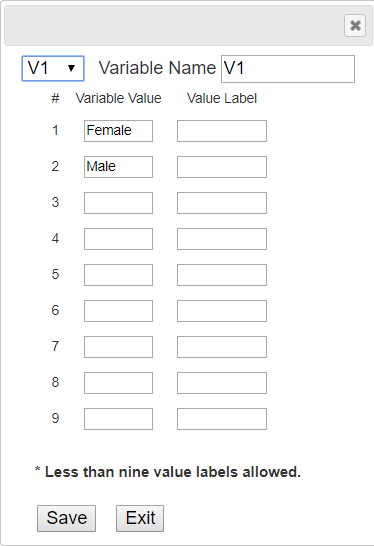Screen dimensions: 374x546
Task: Click the Value Label field in row 1
Action: [222, 131]
